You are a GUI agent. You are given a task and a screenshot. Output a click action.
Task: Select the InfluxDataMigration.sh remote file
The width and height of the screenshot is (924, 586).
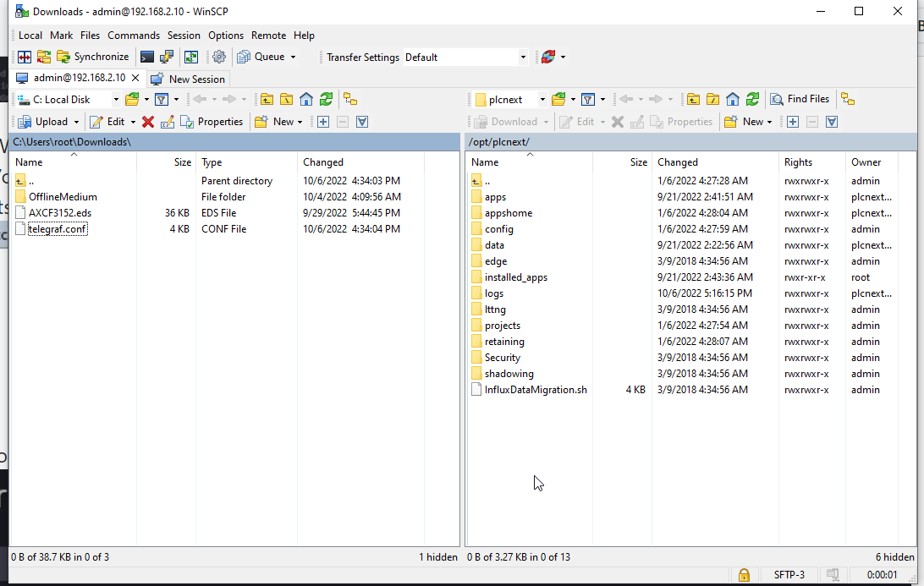tap(536, 390)
